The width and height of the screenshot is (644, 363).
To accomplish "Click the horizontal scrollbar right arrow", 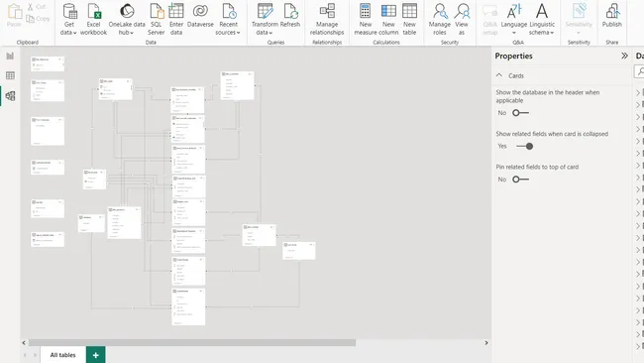I will coord(486,343).
